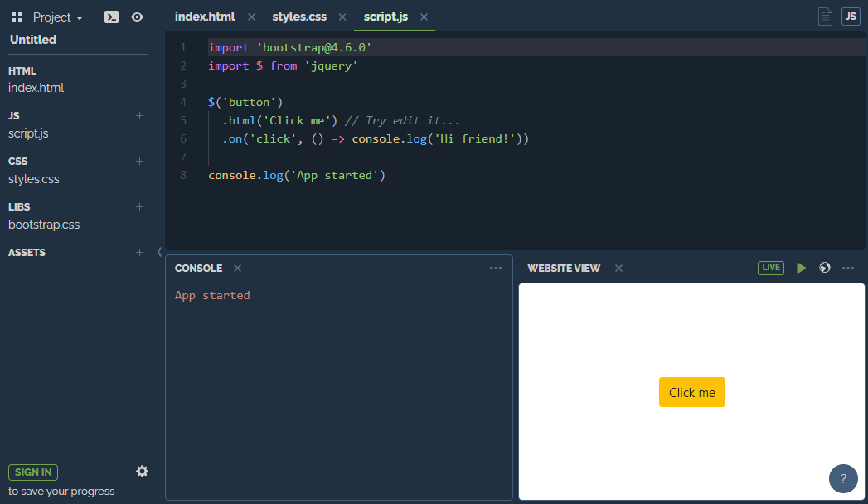Click line 8 console.log code
868x504 pixels.
297,176
